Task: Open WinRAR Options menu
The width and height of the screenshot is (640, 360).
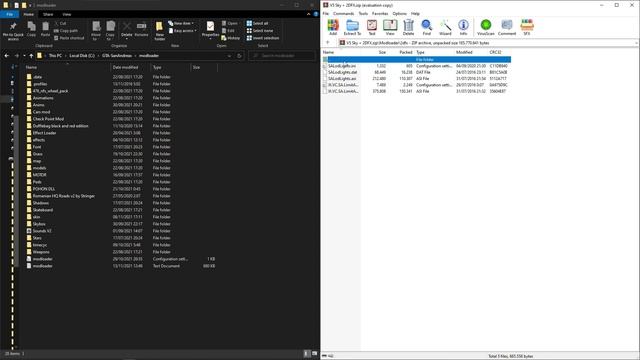Action: pos(400,13)
